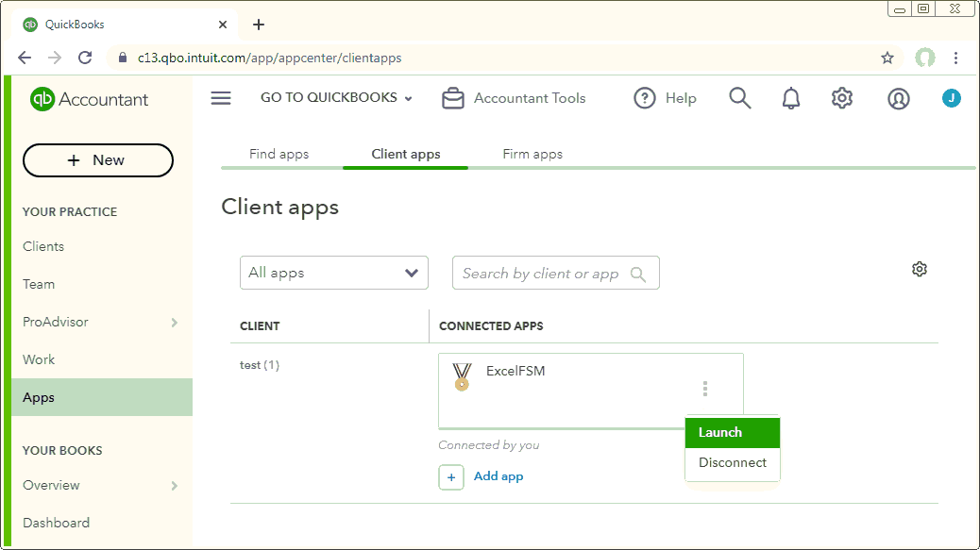980x550 pixels.
Task: Open the GO TO QUICKBOOKS dropdown
Action: (336, 97)
